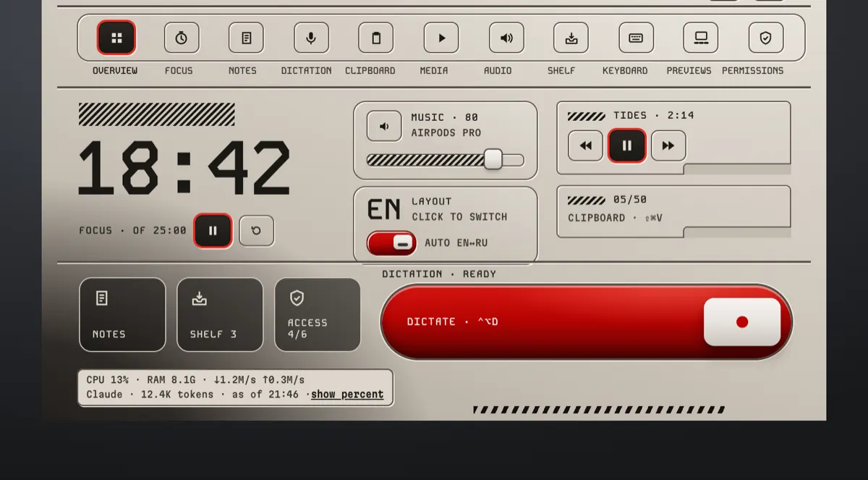
Task: Click the Dictation · Ready status label
Action: point(439,274)
